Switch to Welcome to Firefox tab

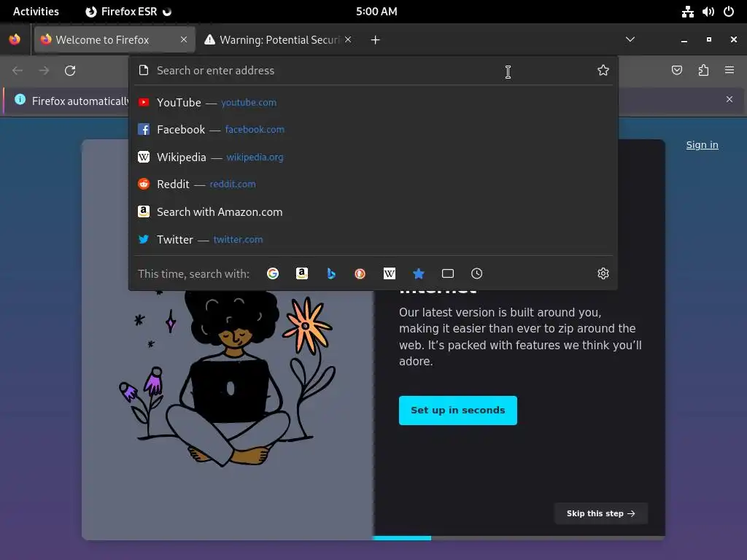[x=115, y=39]
